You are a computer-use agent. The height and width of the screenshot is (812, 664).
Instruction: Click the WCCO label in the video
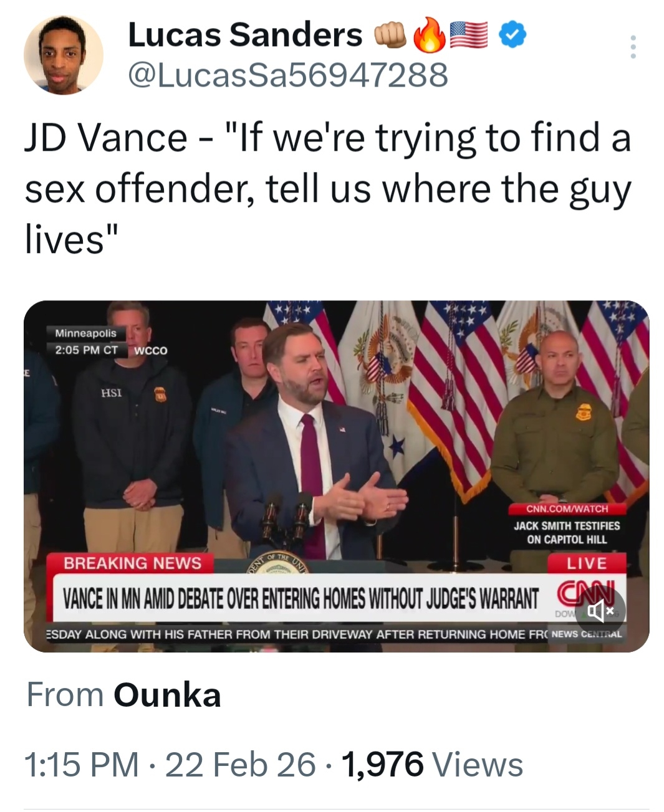(151, 350)
